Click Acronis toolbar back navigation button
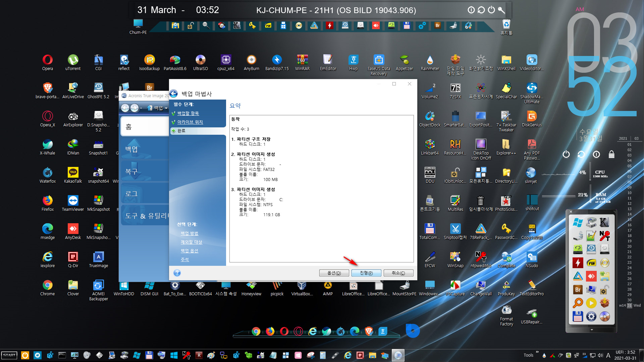This screenshot has width=644, height=362. [x=125, y=108]
